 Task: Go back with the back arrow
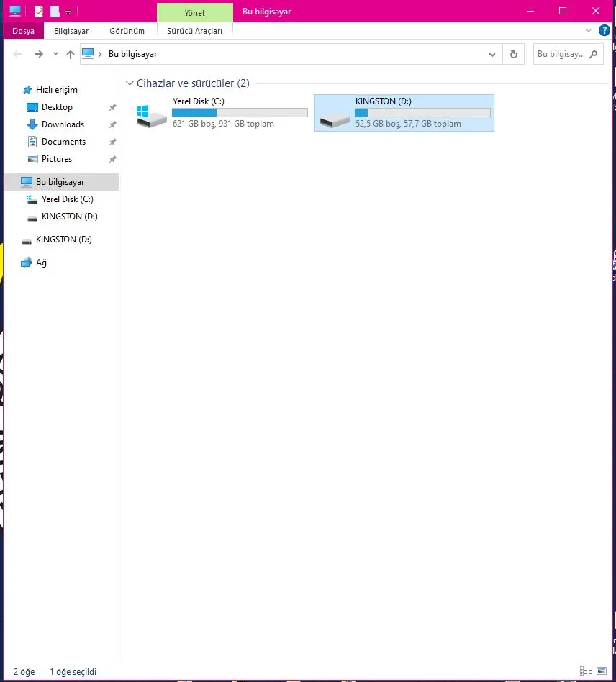pos(17,54)
